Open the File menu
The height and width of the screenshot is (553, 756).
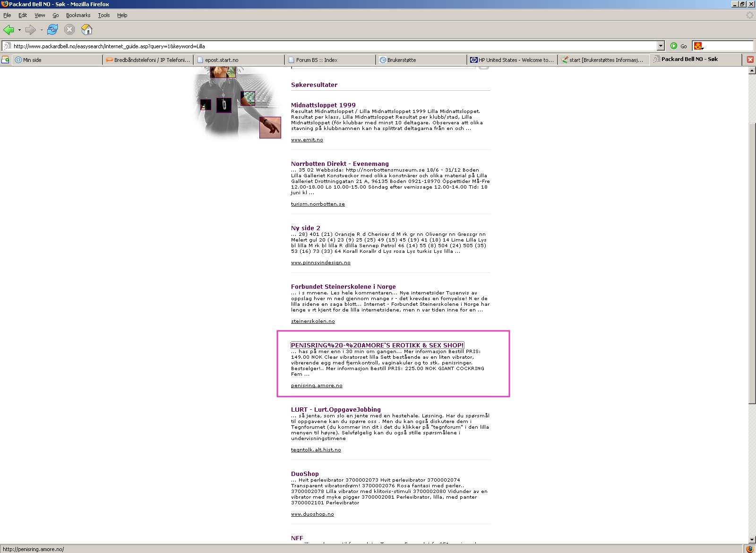(x=7, y=15)
